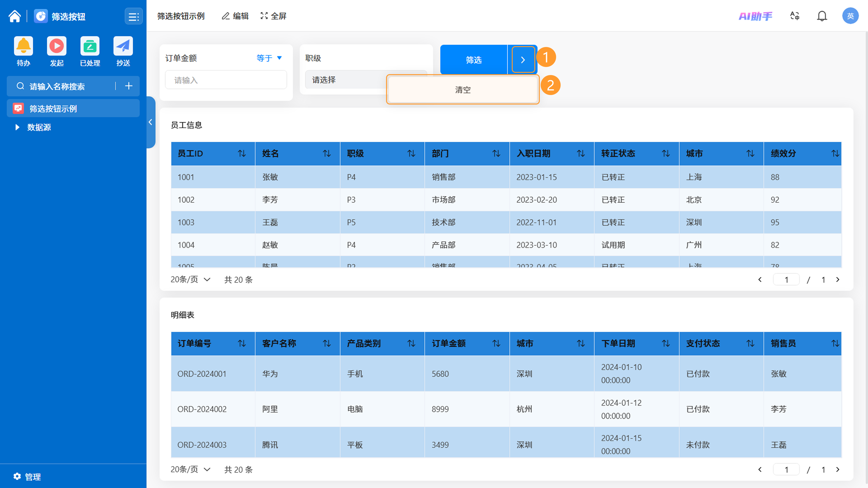Click order amount 8999
Screen dimensions: 868x488
(440, 409)
